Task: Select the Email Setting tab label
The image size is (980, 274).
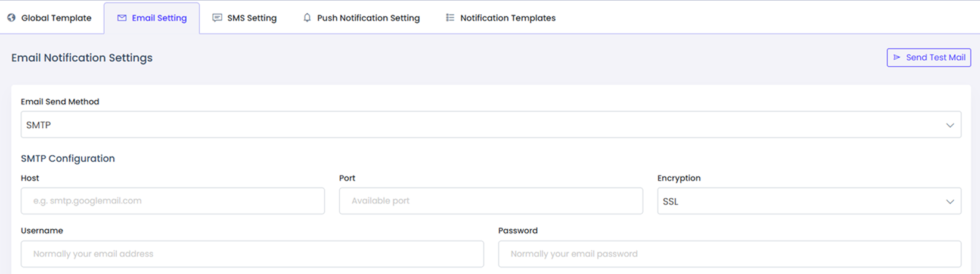Action: (x=159, y=18)
